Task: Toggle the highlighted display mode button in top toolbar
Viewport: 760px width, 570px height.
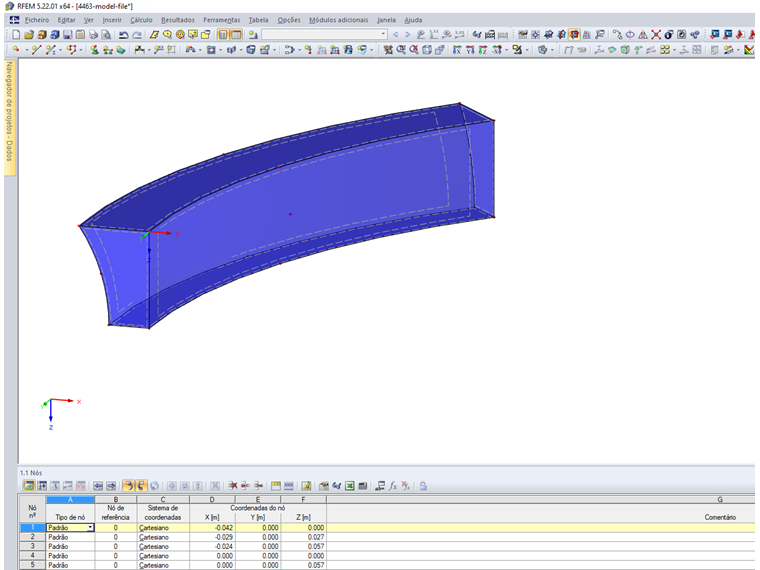Action: pyautogui.click(x=574, y=34)
